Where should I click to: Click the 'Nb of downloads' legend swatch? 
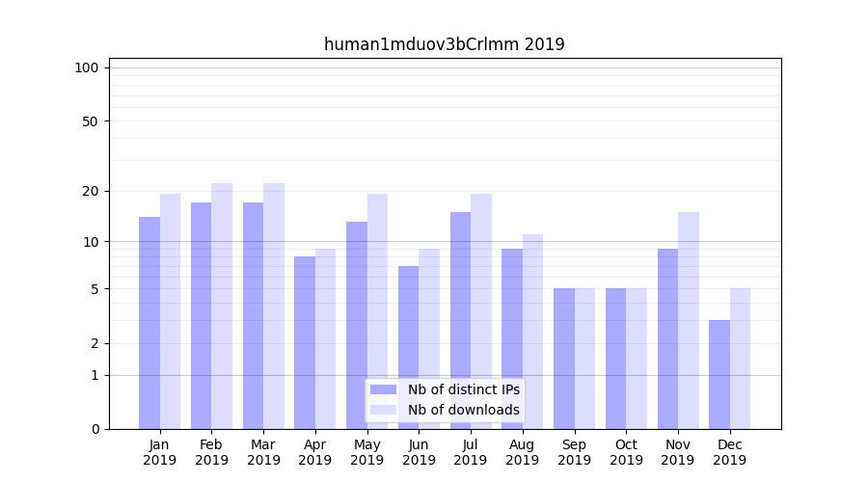tap(383, 410)
